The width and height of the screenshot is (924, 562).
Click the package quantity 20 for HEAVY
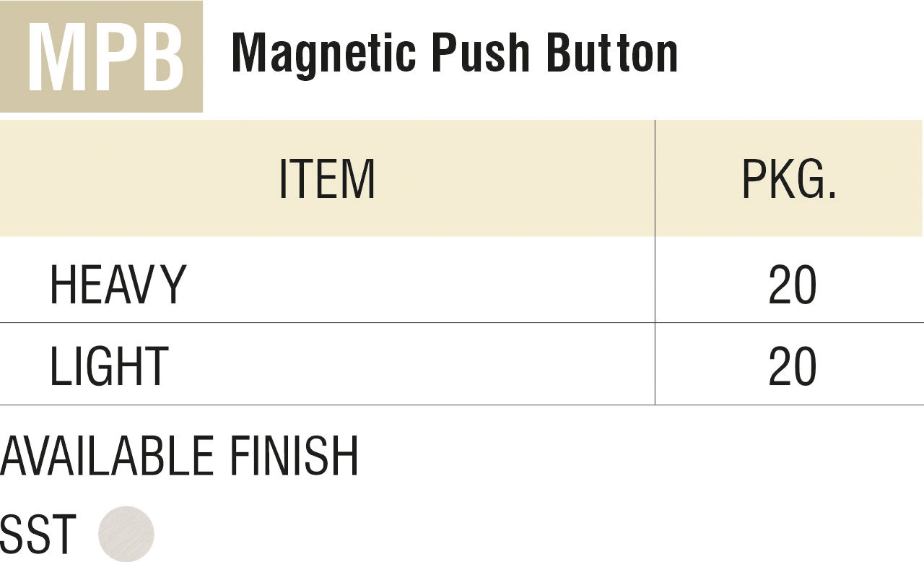[x=793, y=285]
